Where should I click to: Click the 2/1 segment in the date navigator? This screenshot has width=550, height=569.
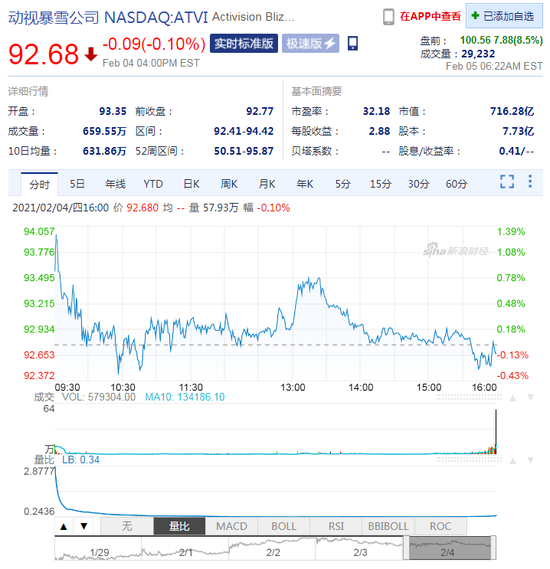pos(186,549)
